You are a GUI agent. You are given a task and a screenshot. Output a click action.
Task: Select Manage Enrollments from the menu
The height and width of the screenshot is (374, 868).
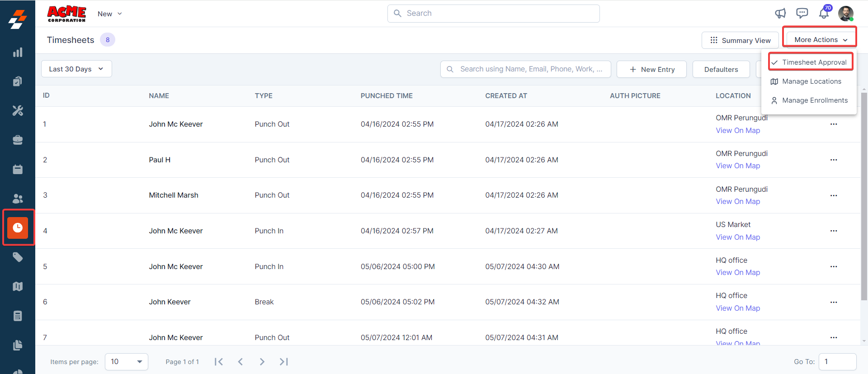tap(815, 100)
